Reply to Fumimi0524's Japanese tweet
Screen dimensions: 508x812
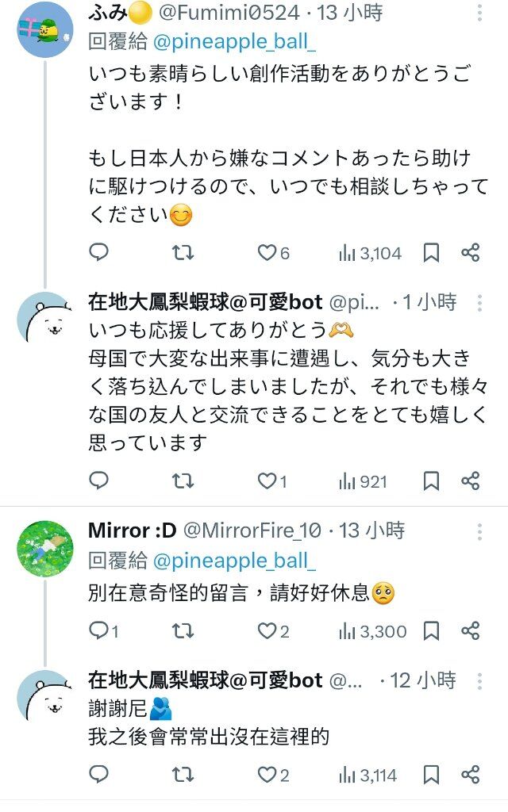click(x=98, y=253)
